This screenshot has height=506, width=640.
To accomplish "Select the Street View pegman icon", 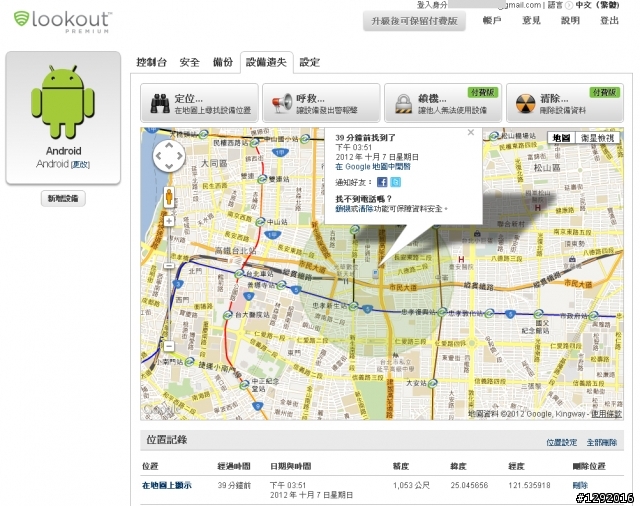I will click(169, 197).
